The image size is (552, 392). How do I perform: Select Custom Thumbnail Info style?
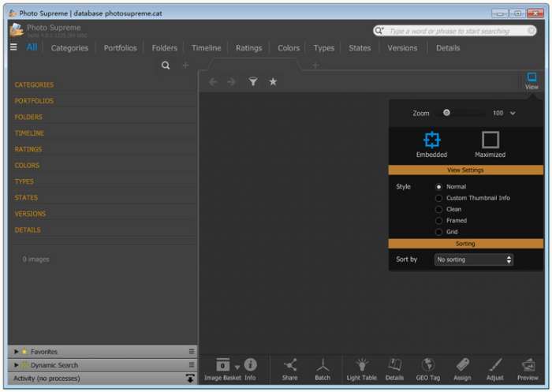click(x=439, y=198)
